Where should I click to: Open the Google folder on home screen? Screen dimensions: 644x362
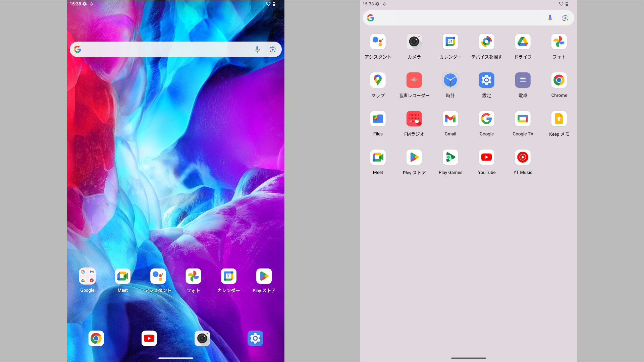tap(87, 276)
